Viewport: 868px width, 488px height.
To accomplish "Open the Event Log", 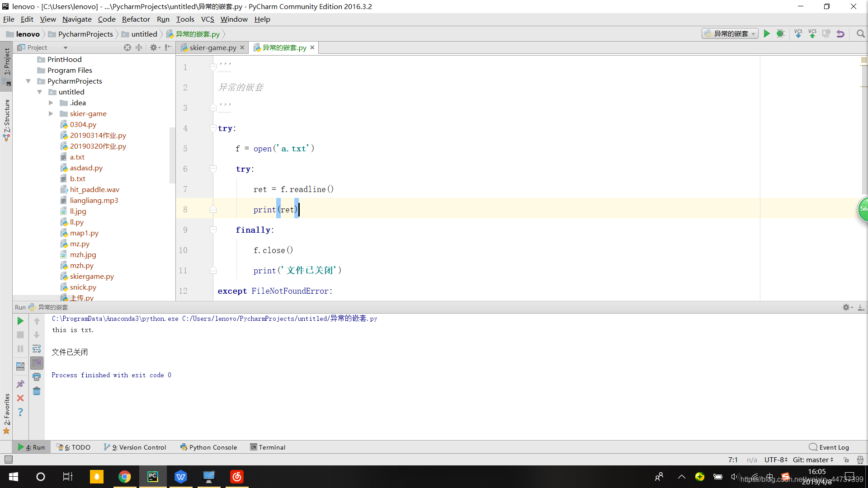I will (829, 447).
